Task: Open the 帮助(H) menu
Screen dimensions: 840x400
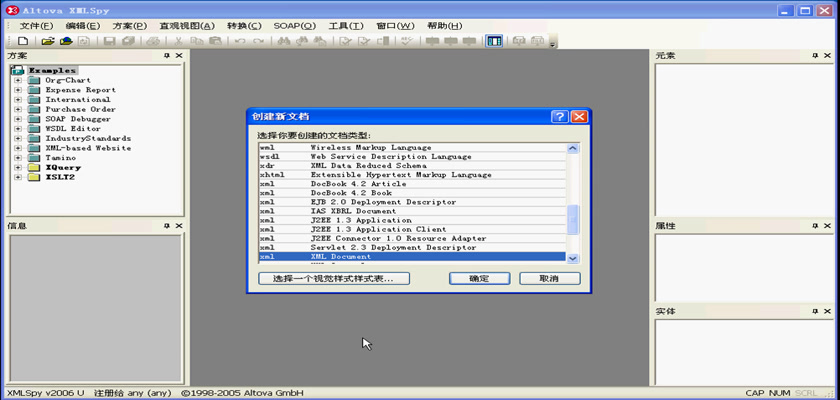Action: [x=444, y=26]
